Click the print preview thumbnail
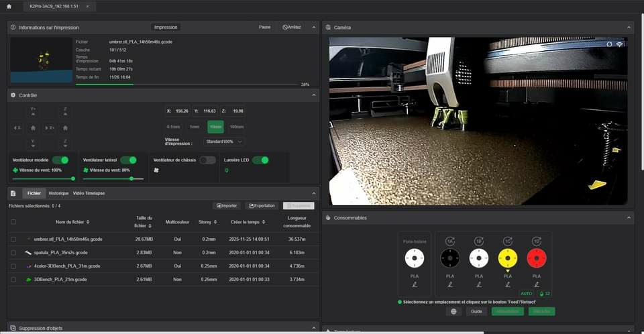This screenshot has width=644, height=334. click(41, 60)
